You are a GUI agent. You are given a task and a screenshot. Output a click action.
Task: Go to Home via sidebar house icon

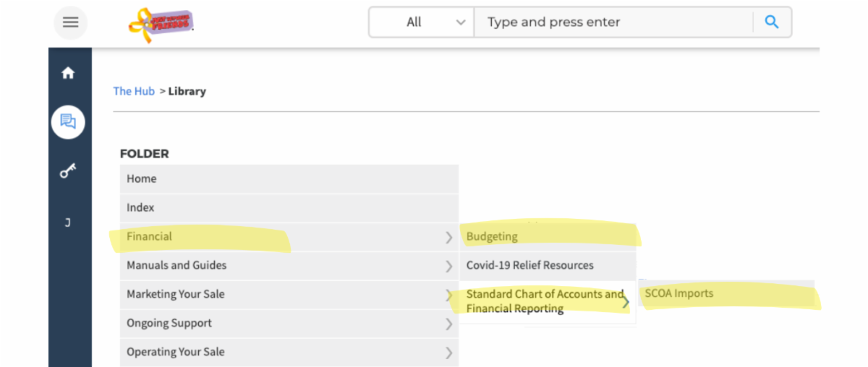68,73
